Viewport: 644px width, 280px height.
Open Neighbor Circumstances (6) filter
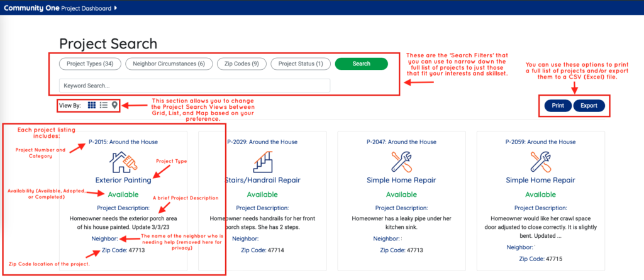pyautogui.click(x=168, y=64)
